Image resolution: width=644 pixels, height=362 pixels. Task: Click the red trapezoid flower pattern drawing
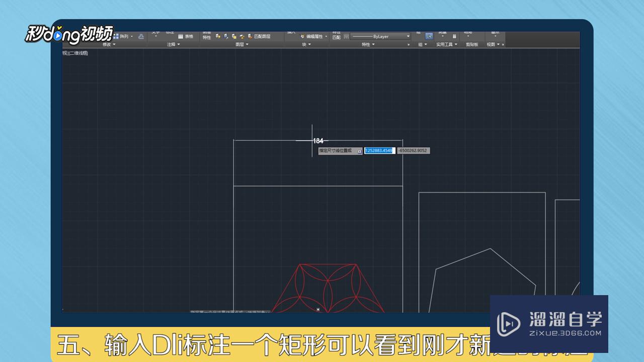coord(328,288)
